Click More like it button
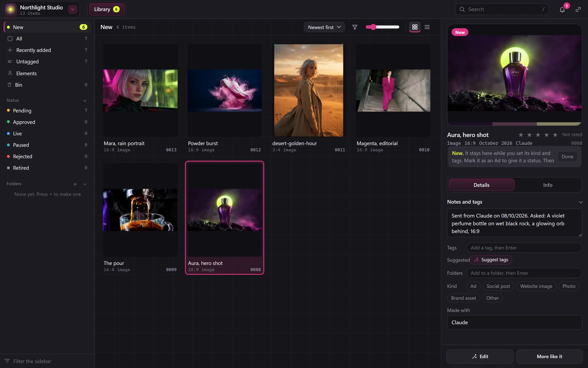The image size is (588, 368). pos(549,356)
